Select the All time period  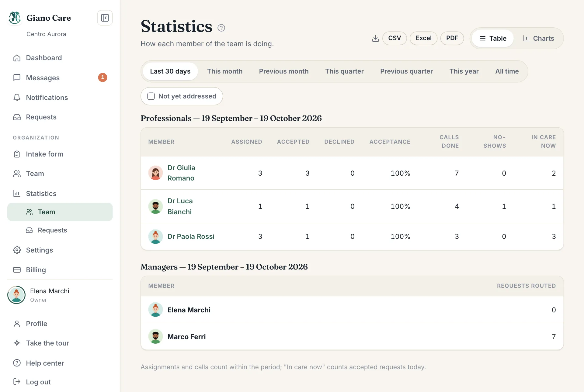(507, 71)
